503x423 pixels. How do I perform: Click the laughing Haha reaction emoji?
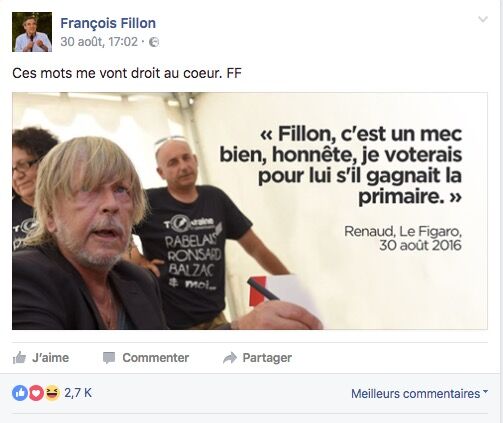click(52, 393)
